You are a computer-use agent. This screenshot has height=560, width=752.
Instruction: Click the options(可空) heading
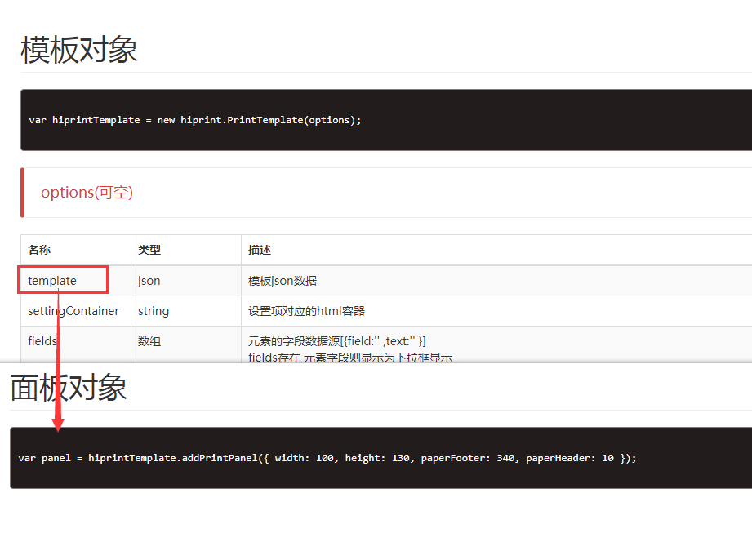click(x=87, y=193)
